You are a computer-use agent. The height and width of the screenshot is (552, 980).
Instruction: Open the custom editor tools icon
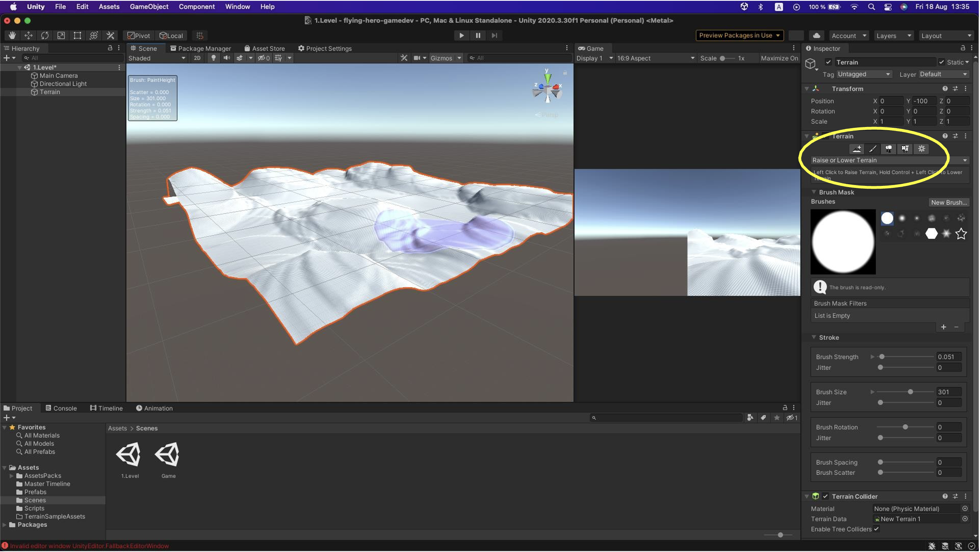click(110, 36)
